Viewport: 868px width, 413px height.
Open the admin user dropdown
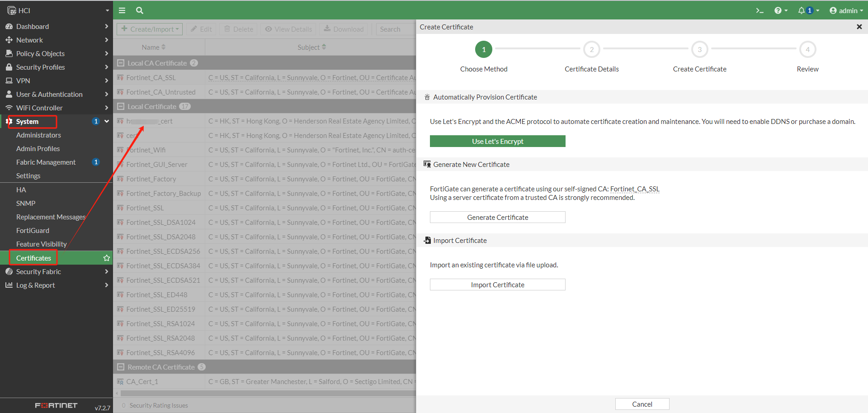click(x=846, y=10)
